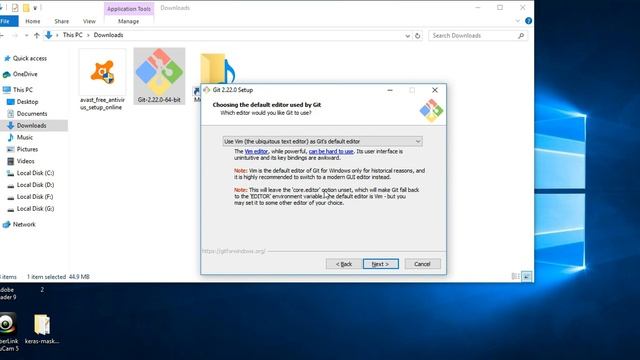Expand the ribbon chevron in Explorer
The width and height of the screenshot is (640, 360).
pyautogui.click(x=518, y=21)
